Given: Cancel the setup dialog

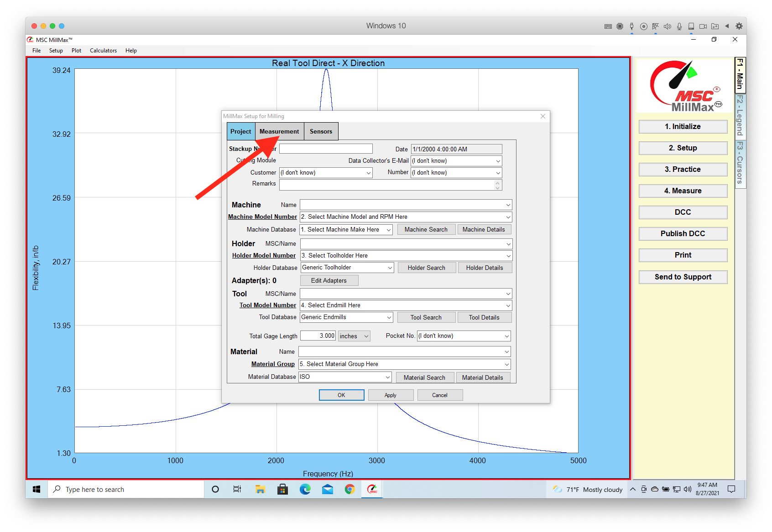Looking at the screenshot, I should (440, 395).
